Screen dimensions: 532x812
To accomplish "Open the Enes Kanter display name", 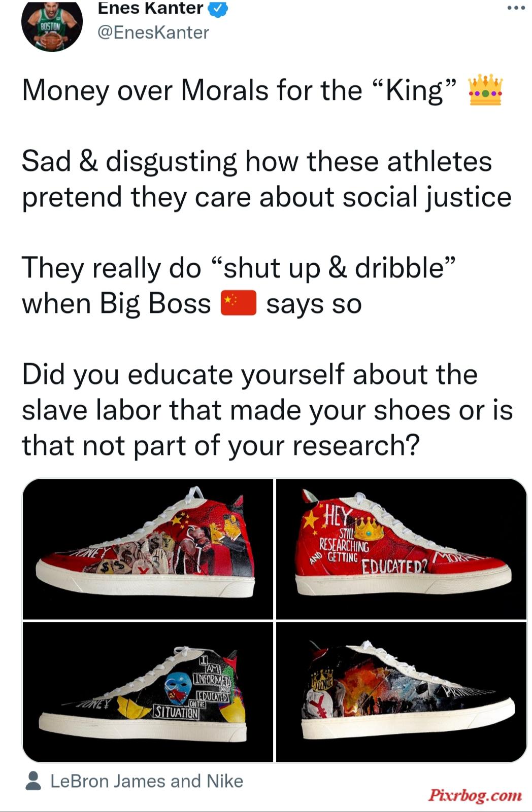I will [150, 8].
